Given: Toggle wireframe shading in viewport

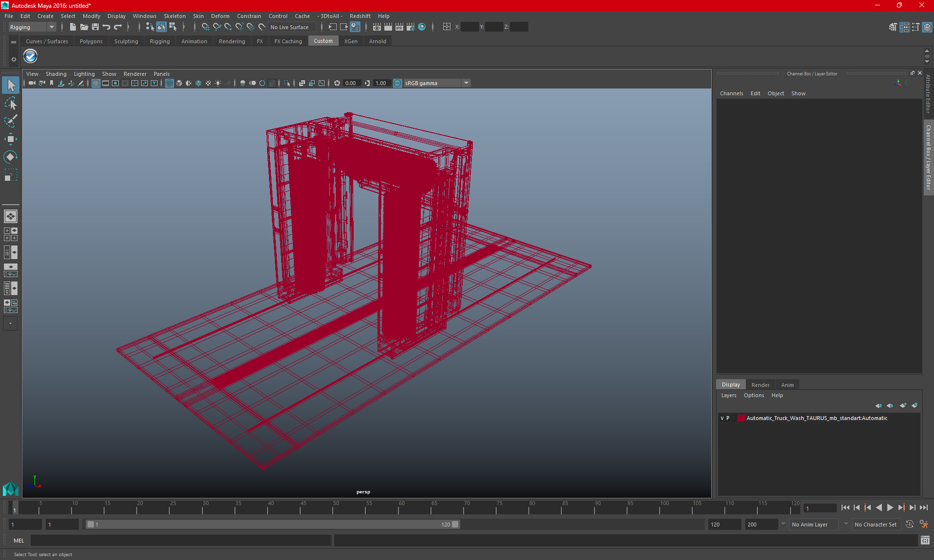Looking at the screenshot, I should 169,83.
